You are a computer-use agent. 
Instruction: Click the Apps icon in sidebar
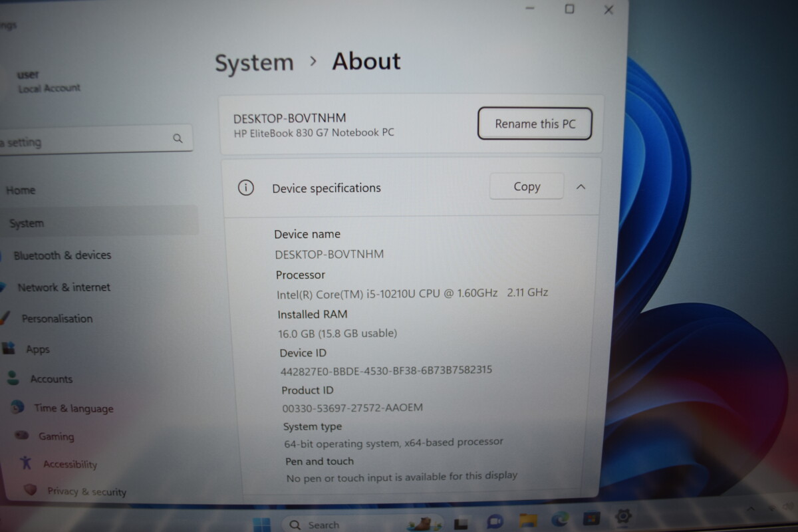point(8,348)
